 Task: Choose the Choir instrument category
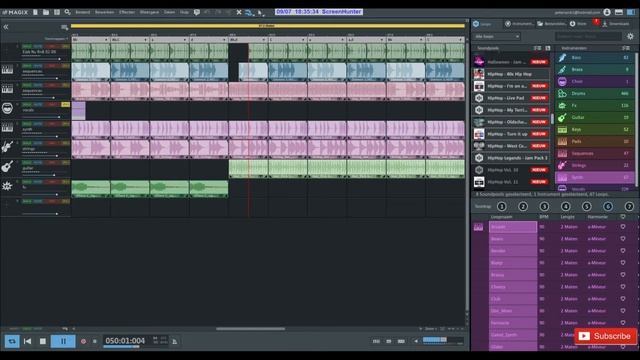tap(595, 82)
